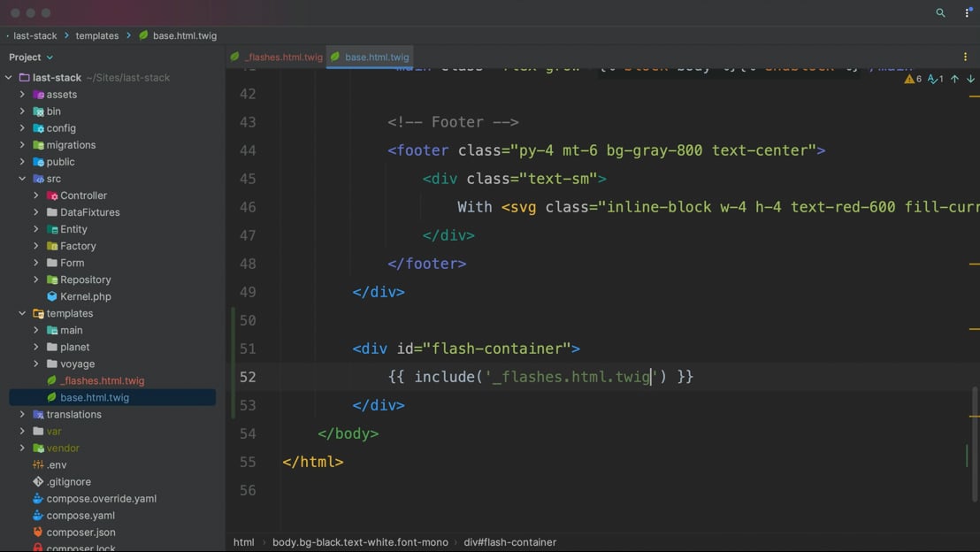Open _flashes.html.twig in project tree
This screenshot has width=980, height=552.
coord(102,380)
